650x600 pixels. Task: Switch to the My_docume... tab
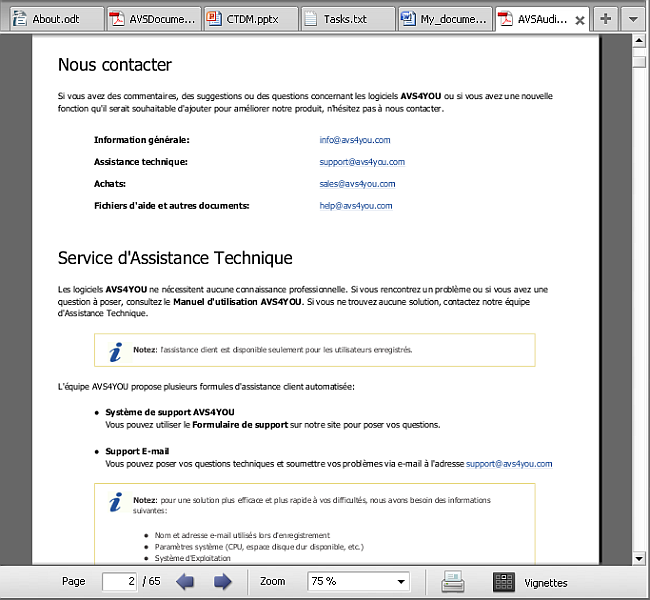(445, 19)
